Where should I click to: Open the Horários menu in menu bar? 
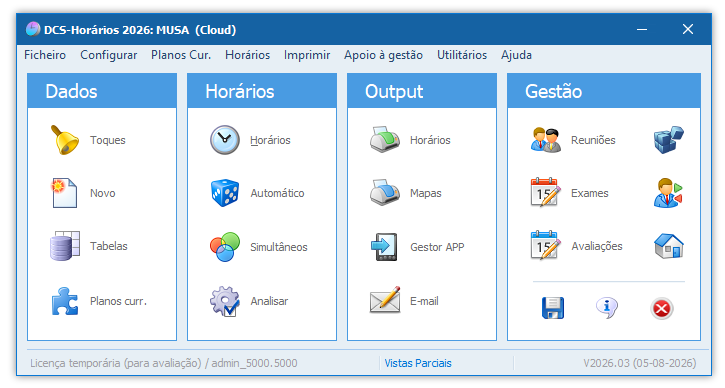pos(247,55)
